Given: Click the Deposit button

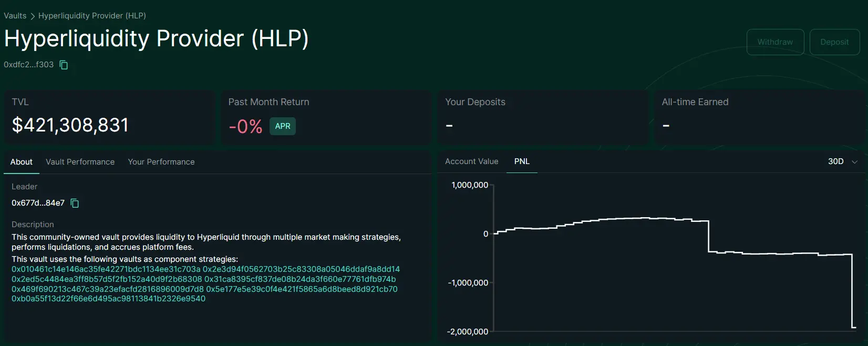Looking at the screenshot, I should point(834,42).
